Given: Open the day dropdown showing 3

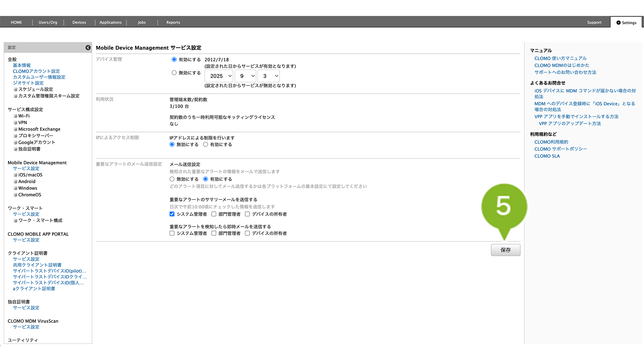Looking at the screenshot, I should pyautogui.click(x=268, y=76).
